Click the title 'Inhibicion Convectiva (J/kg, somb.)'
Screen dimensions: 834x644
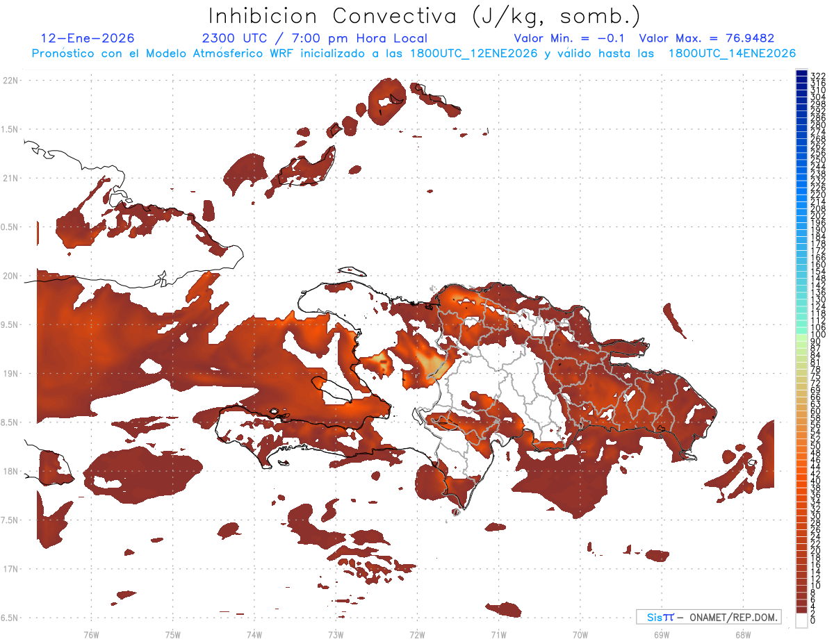click(425, 17)
